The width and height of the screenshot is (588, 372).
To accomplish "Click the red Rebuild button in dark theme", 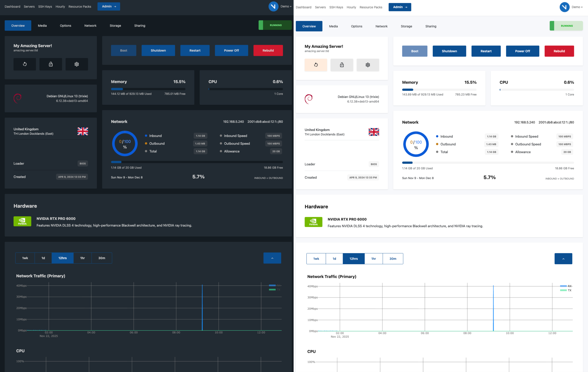I will (x=268, y=50).
